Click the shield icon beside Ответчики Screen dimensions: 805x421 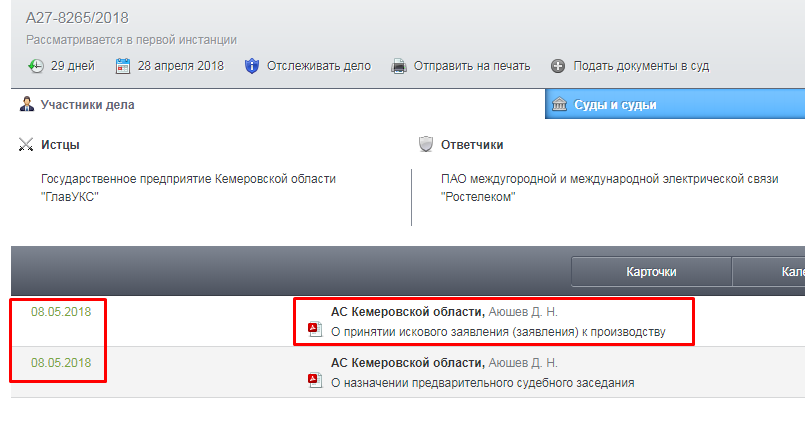click(426, 144)
